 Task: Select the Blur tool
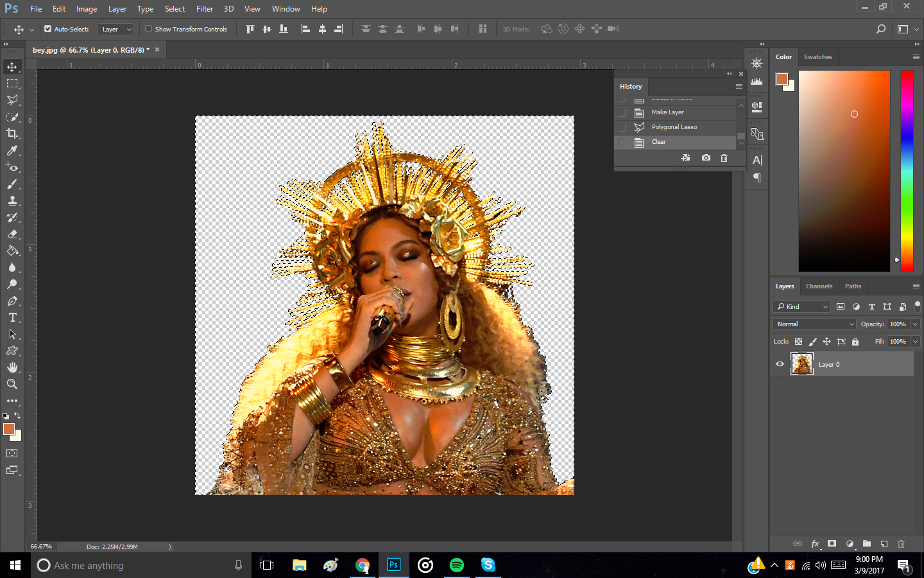coord(12,267)
